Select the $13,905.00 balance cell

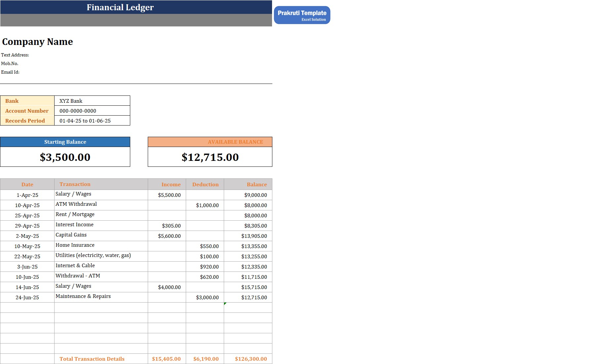(248, 236)
